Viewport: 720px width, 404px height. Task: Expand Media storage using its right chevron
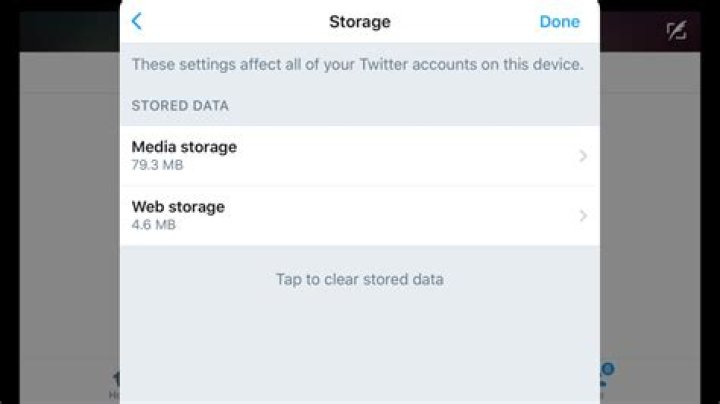tap(583, 156)
